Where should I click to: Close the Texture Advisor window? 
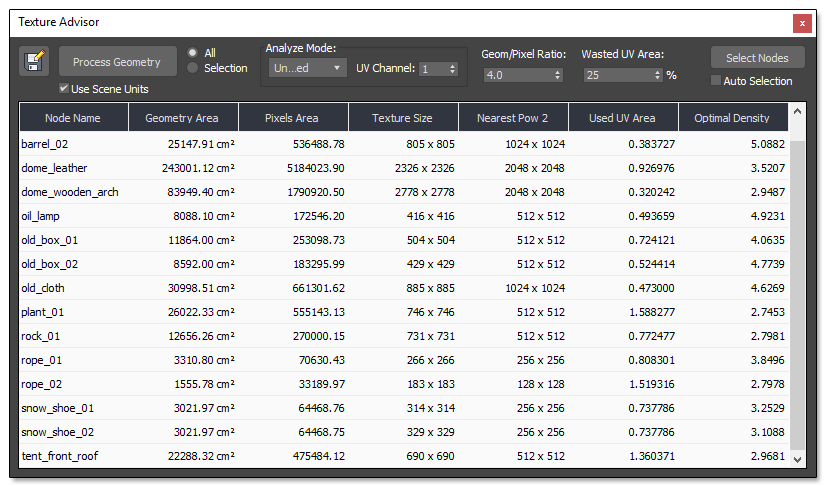coord(801,22)
